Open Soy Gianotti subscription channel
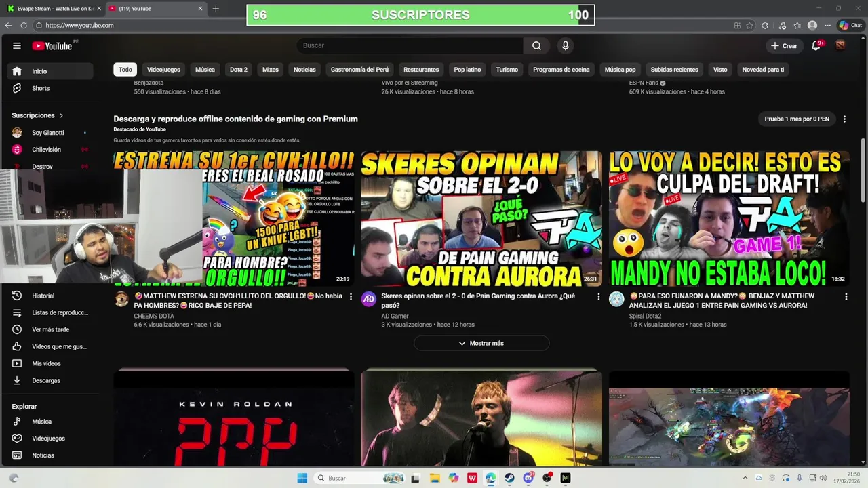This screenshot has height=488, width=868. [49, 133]
